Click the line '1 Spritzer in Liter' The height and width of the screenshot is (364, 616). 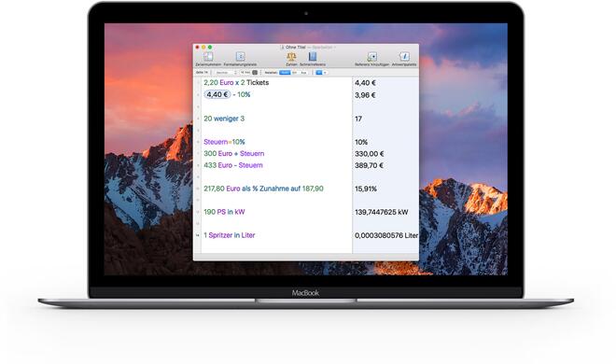tap(230, 235)
